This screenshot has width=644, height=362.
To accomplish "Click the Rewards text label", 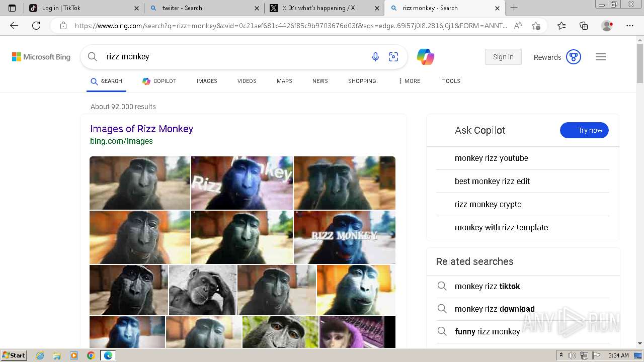I will pos(547,57).
